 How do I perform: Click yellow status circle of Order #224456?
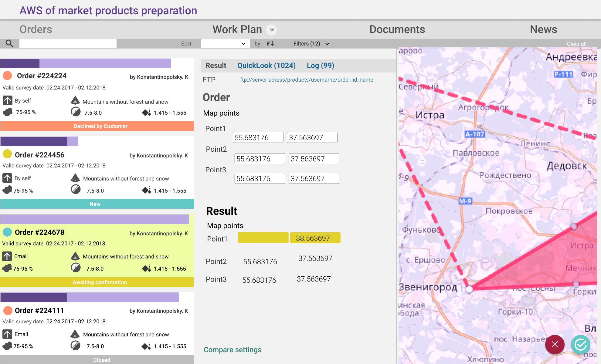pos(7,154)
